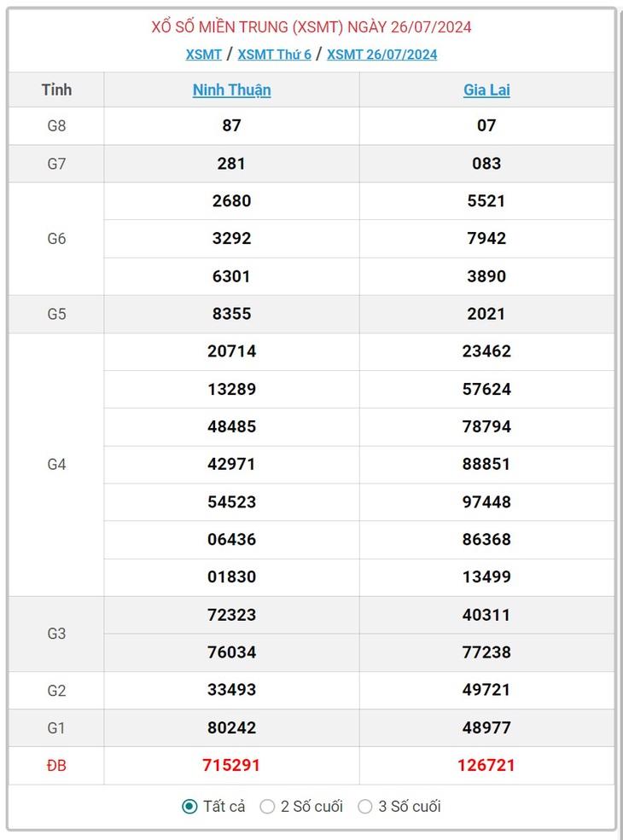Select the '2 Số cuối' radio option

pos(267,806)
